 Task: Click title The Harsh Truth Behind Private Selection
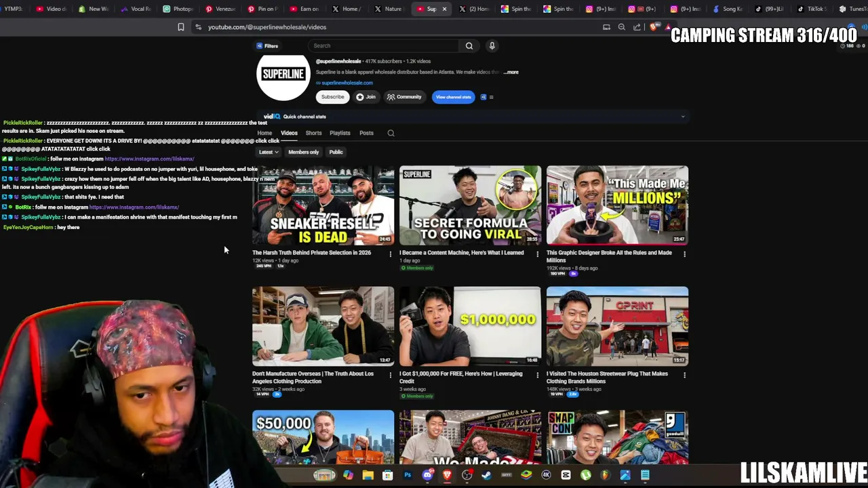[x=311, y=253]
